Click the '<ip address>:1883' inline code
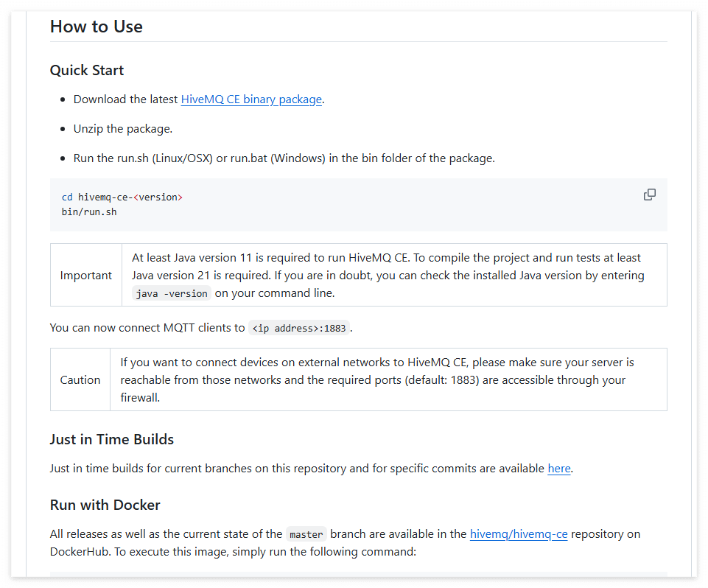The width and height of the screenshot is (708, 588). point(299,328)
